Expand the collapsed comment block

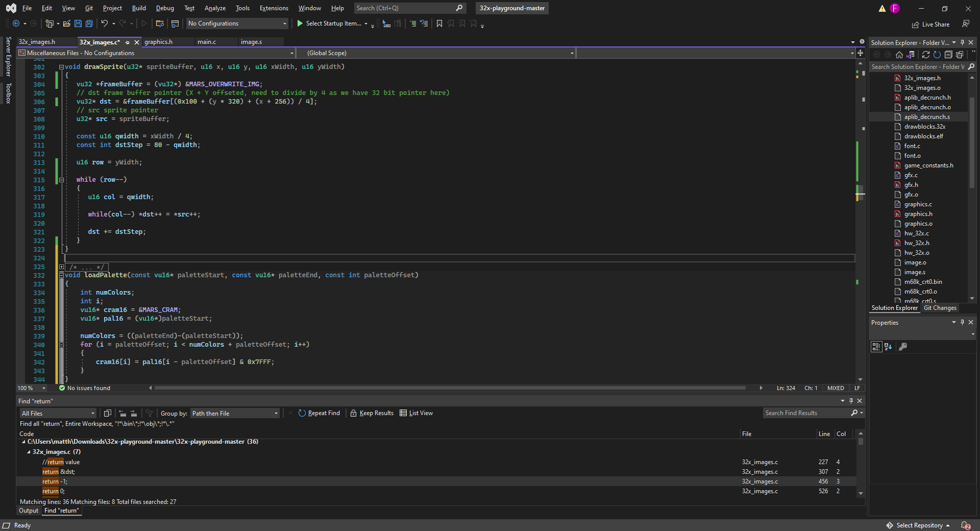[61, 267]
